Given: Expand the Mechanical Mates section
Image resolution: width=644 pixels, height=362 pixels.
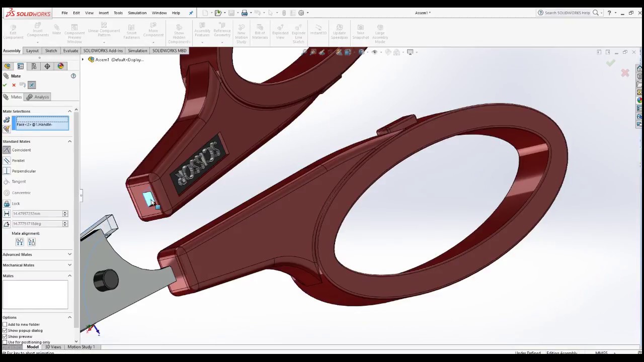Looking at the screenshot, I should [69, 265].
